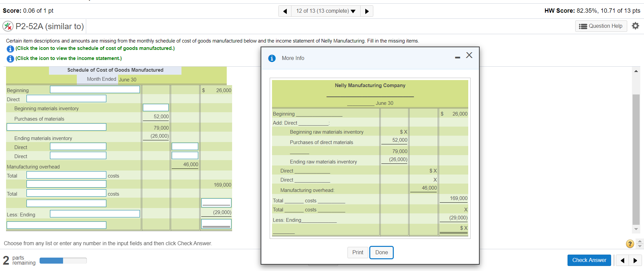Click the parts remaining progress bar
The image size is (644, 271).
[x=63, y=261]
